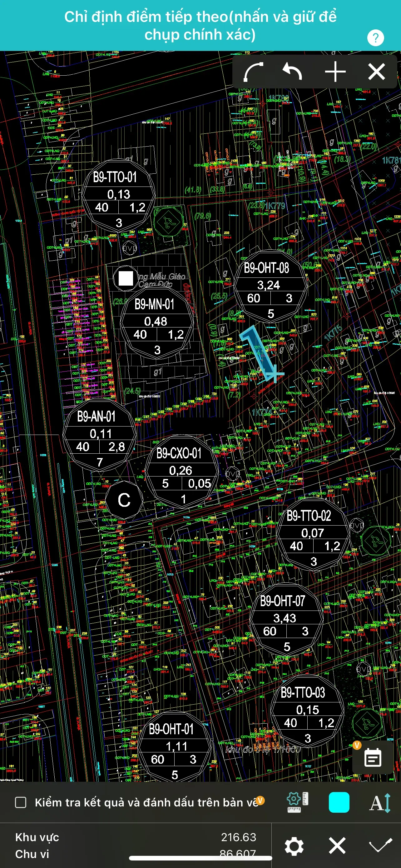Select the B9-OHT-08 label
The height and width of the screenshot is (868, 401).
(266, 268)
